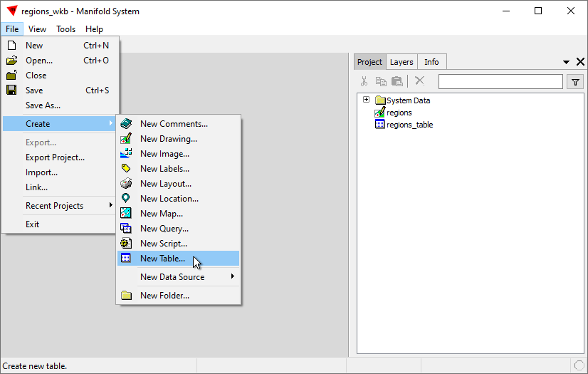Click the Open folder icon in File menu
The height and width of the screenshot is (374, 588).
pos(11,61)
